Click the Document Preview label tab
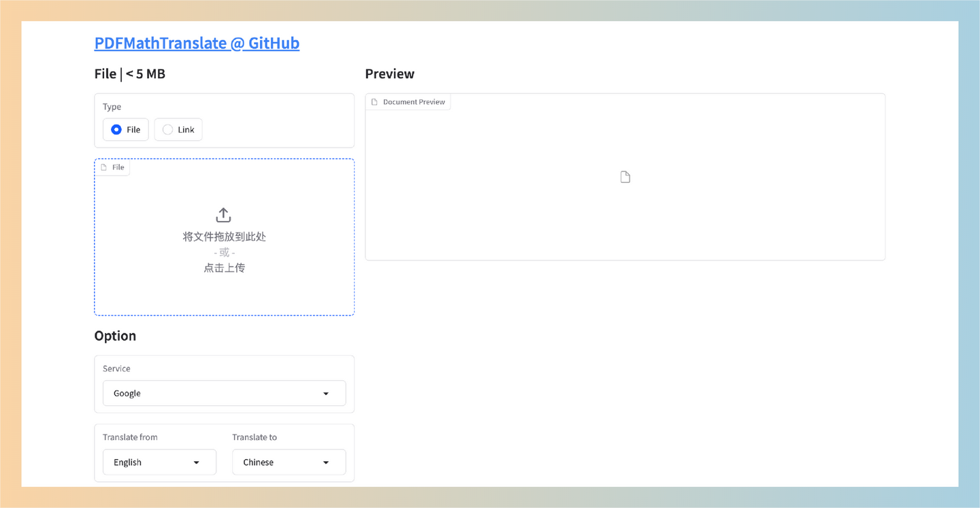 click(414, 102)
